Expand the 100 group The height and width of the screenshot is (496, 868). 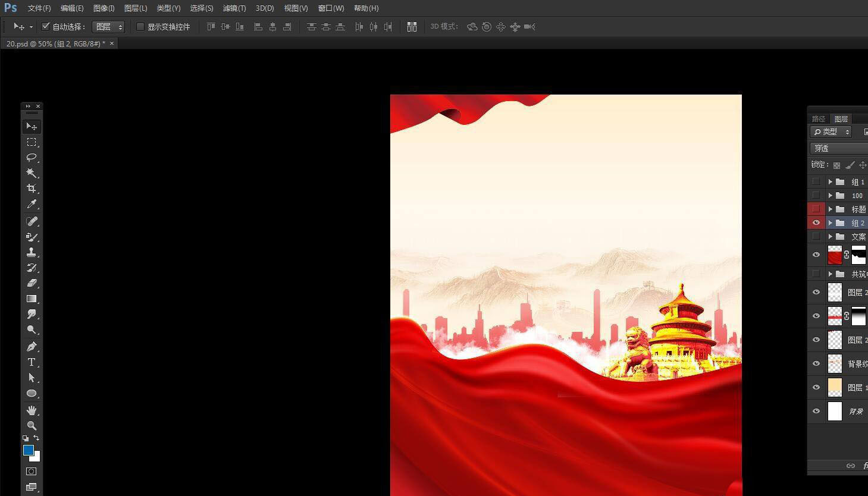[830, 195]
